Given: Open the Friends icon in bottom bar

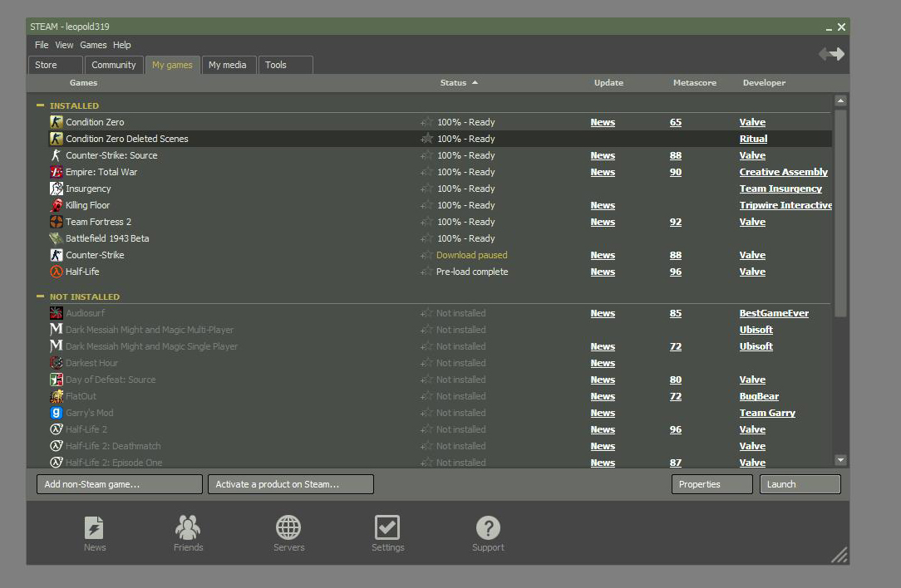Looking at the screenshot, I should point(188,527).
